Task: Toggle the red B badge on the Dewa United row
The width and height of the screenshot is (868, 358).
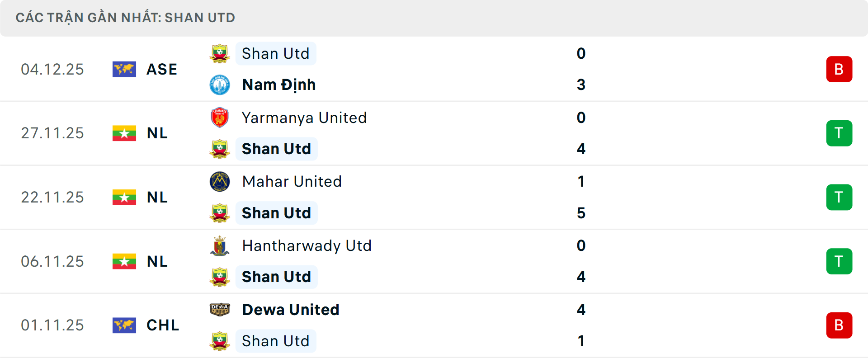Action: [839, 325]
